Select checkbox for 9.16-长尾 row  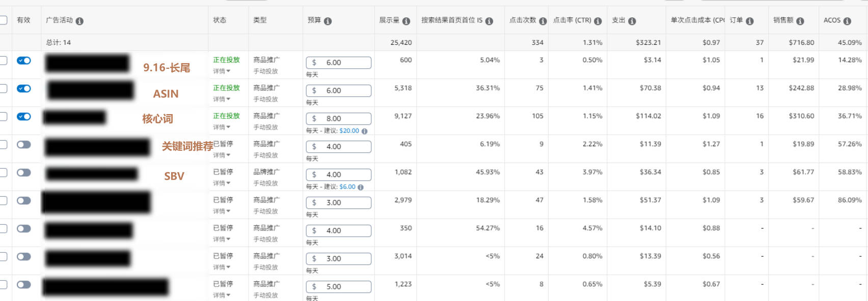(x=3, y=61)
